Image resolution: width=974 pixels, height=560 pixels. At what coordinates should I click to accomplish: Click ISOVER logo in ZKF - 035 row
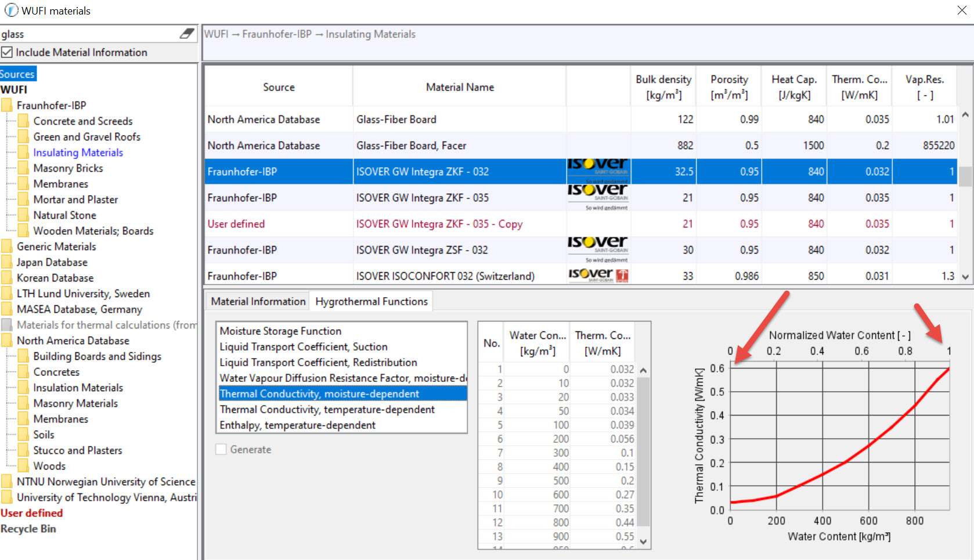coord(598,197)
